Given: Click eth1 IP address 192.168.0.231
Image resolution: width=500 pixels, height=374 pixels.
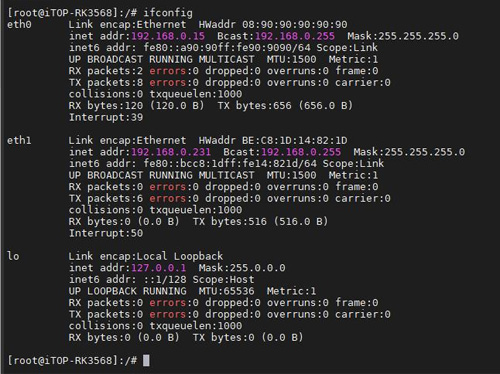Looking at the screenshot, I should click(171, 152).
